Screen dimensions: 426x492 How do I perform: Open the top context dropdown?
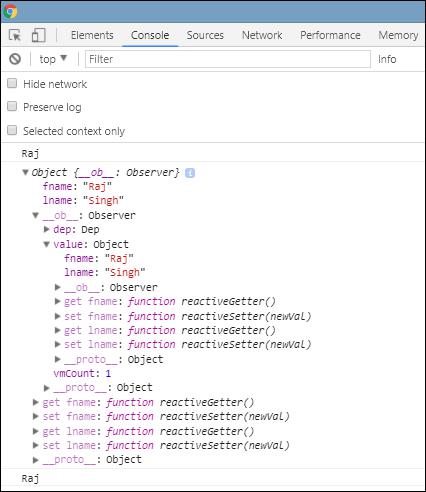pyautogui.click(x=53, y=59)
